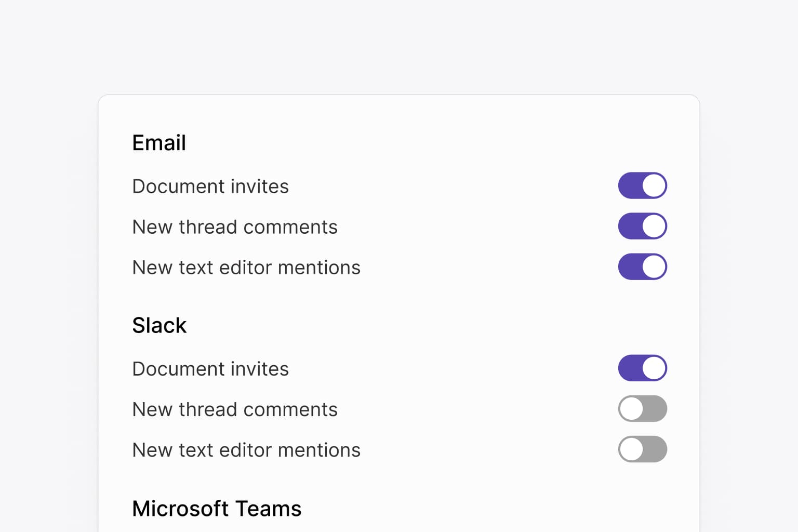Disable the Email Document invites toggle
Screen dimensions: 798x532
[643, 185]
